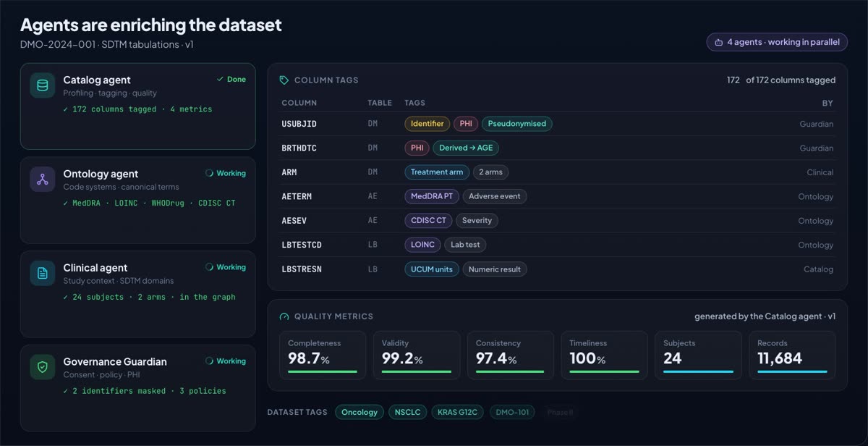This screenshot has height=446, width=868.
Task: Click the Treatment arm tag
Action: click(x=437, y=172)
